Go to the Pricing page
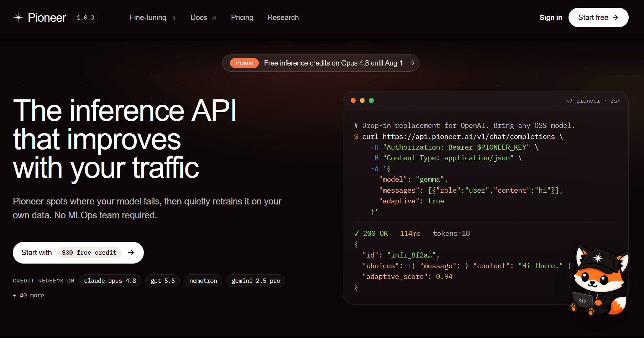This screenshot has width=644, height=338. (242, 17)
